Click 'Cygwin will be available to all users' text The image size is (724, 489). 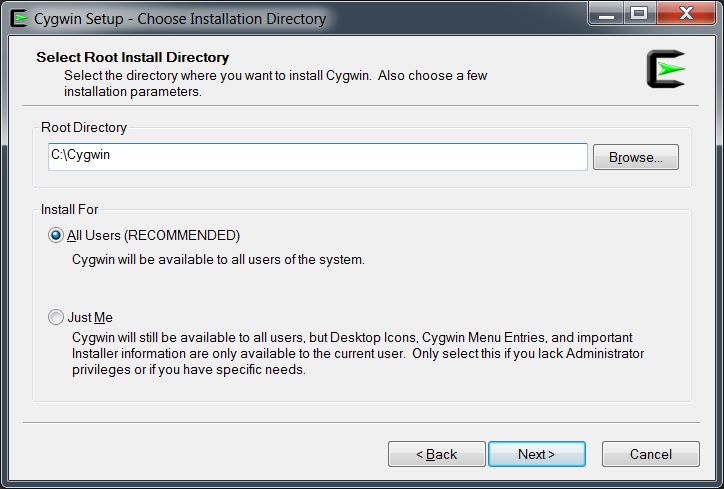pos(218,260)
